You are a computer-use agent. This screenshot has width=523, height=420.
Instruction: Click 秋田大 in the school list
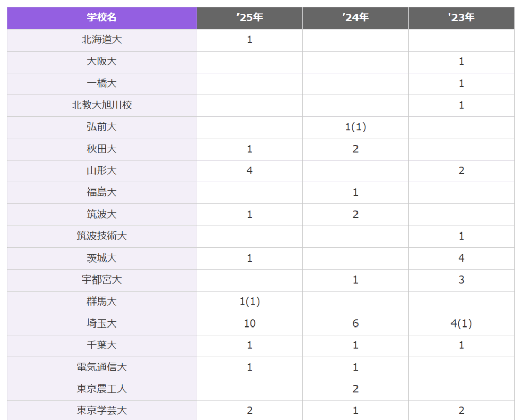click(x=102, y=149)
